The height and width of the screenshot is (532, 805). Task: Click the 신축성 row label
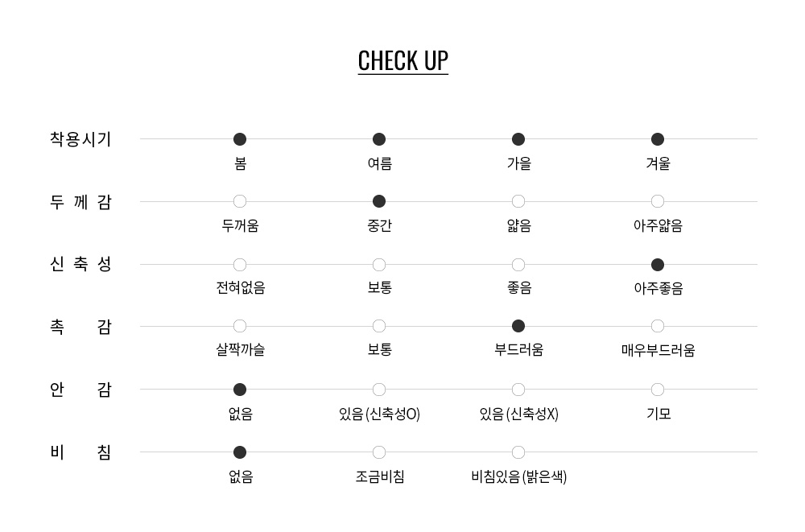point(80,264)
